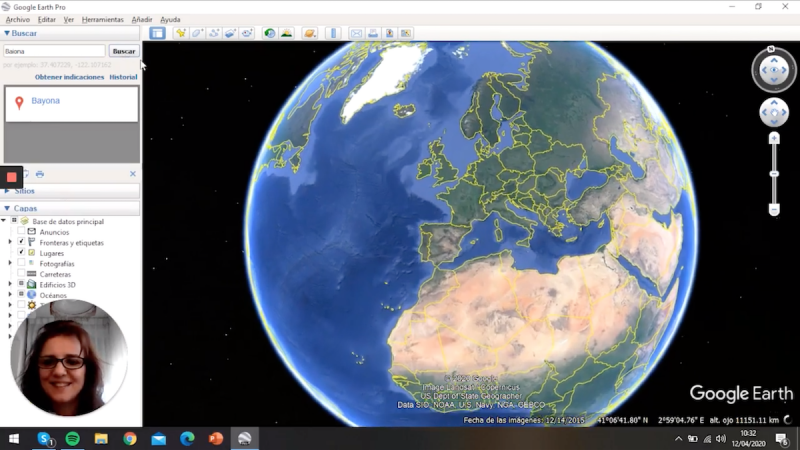Screen dimensions: 800x450
Task: Enable the Carreteras layer checkbox
Action: (21, 274)
